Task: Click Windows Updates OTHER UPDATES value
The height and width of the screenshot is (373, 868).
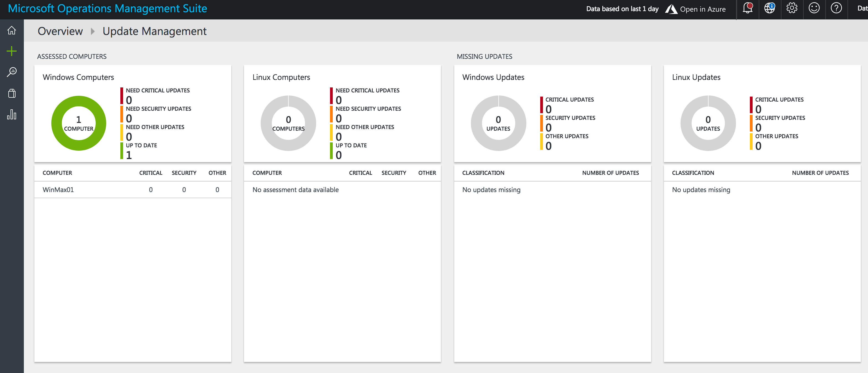Action: click(549, 146)
